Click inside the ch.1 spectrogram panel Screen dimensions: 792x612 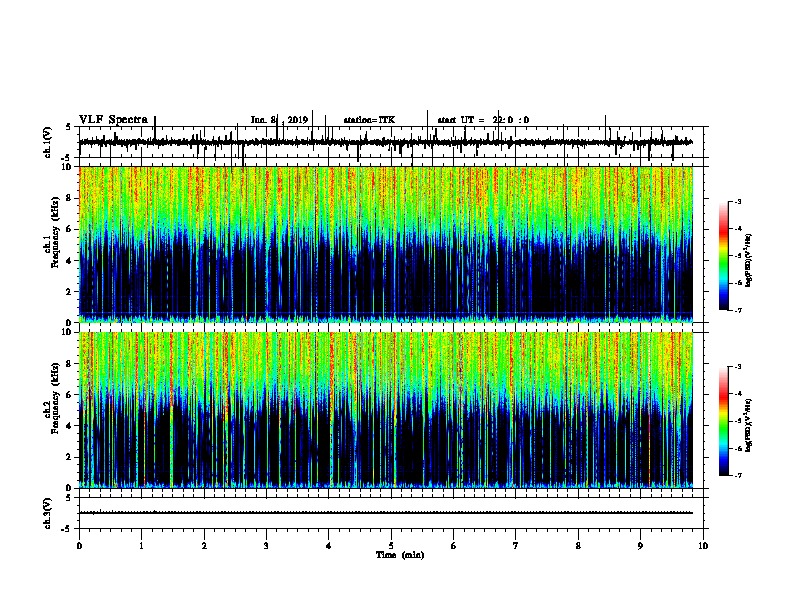[x=386, y=244]
